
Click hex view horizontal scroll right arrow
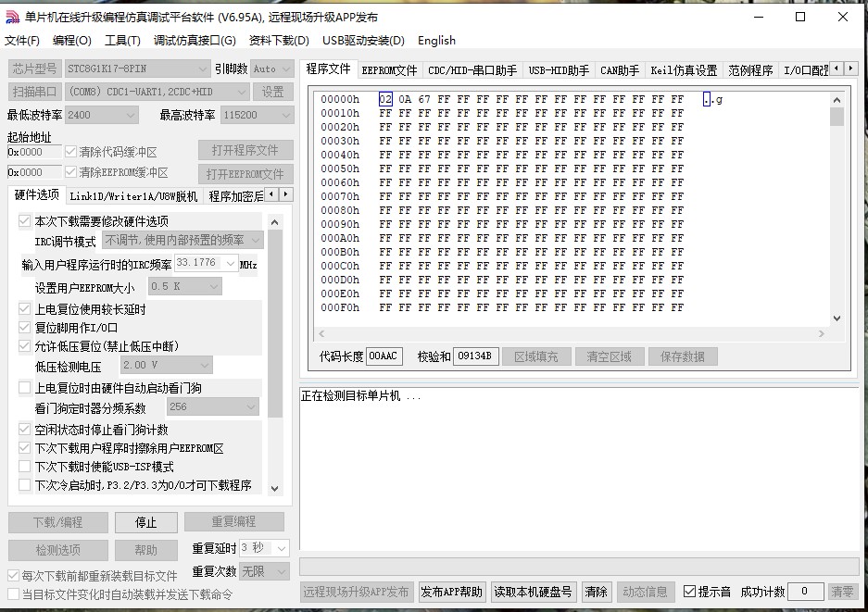click(822, 333)
